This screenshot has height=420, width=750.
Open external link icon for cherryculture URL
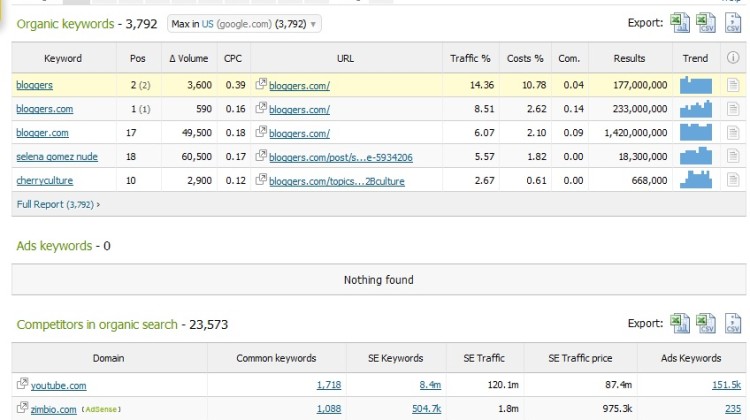pos(261,179)
